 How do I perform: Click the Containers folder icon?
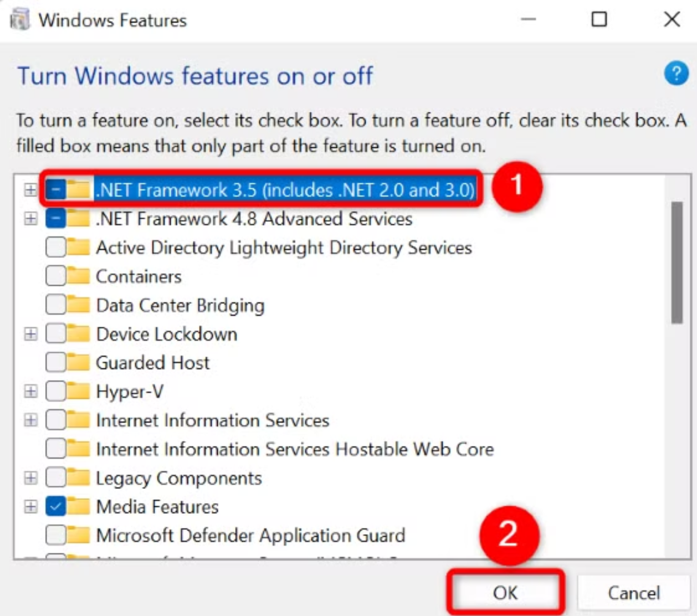[x=78, y=276]
